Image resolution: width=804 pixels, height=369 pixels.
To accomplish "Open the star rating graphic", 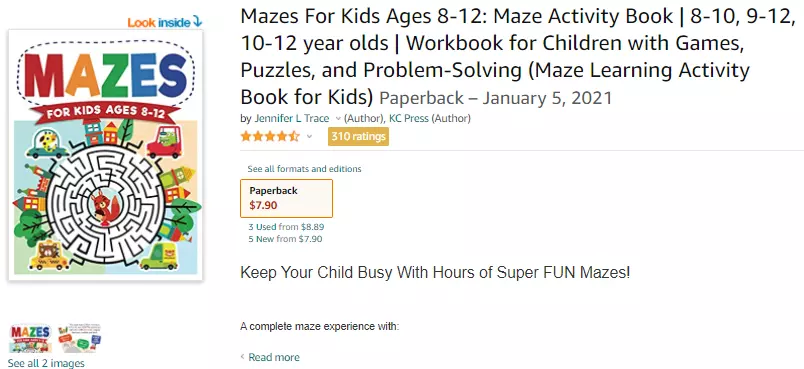I will click(270, 136).
